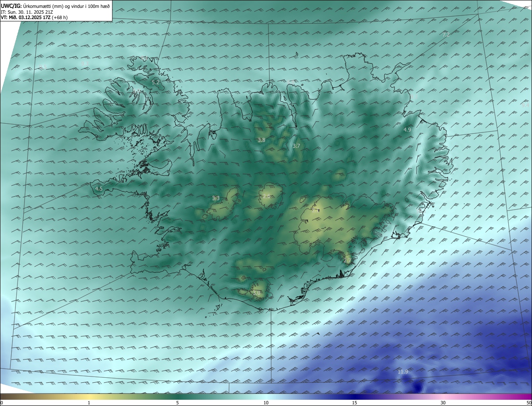Click the color scale tick label 10
Screen dimensions: 532x406
click(x=266, y=403)
